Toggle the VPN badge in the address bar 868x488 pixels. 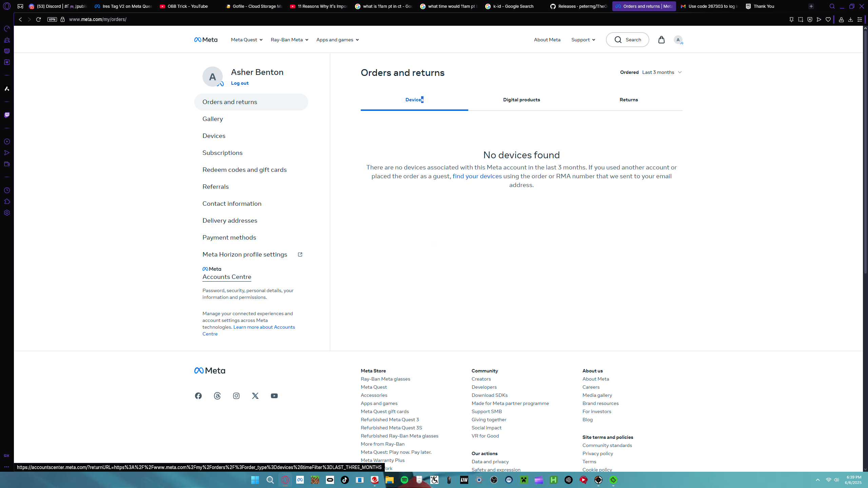pos(52,19)
